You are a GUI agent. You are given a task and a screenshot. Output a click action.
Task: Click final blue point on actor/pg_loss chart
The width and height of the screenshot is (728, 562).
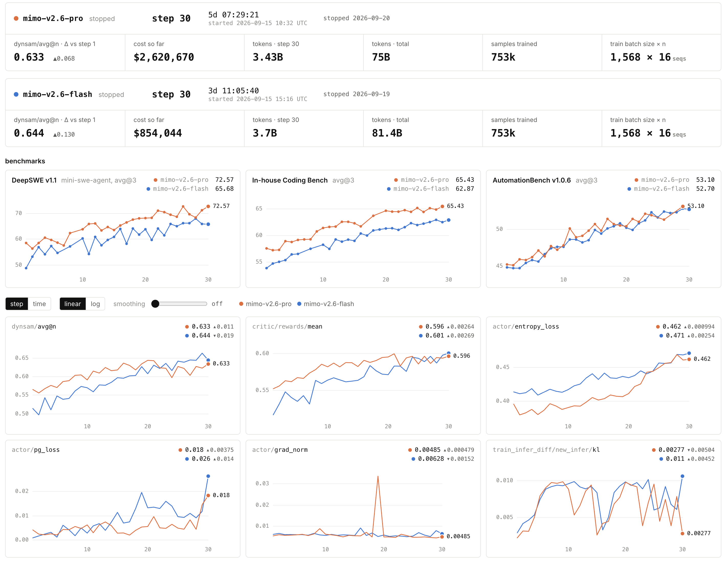click(208, 476)
